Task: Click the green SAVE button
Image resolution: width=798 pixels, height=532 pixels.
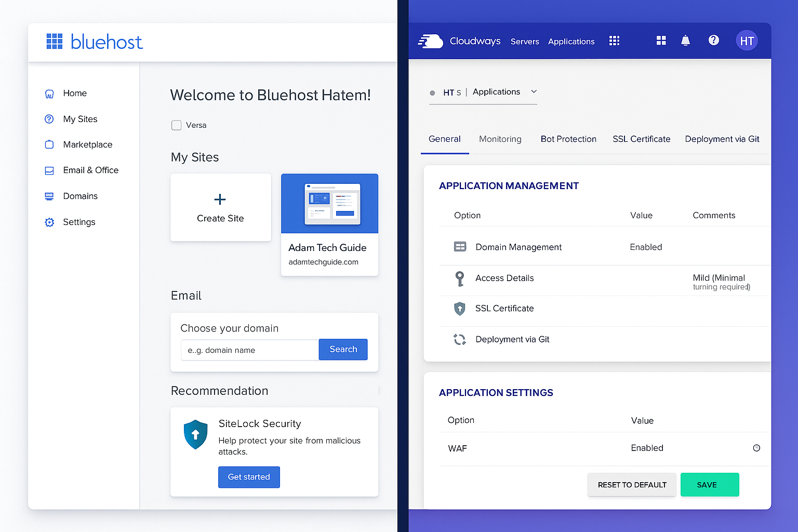Action: [x=710, y=485]
